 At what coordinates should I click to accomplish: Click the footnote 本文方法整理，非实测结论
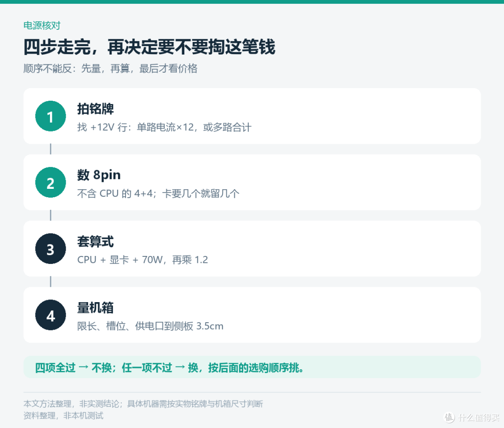click(71, 404)
